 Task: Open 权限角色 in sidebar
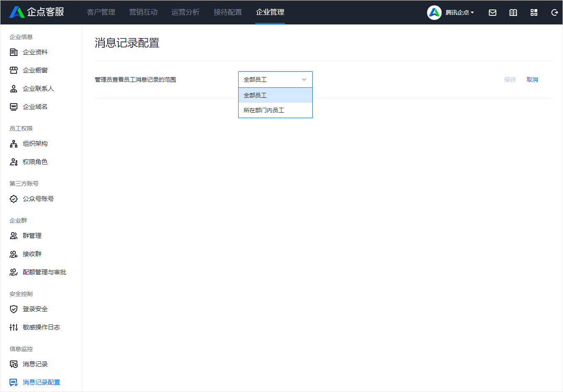(35, 162)
